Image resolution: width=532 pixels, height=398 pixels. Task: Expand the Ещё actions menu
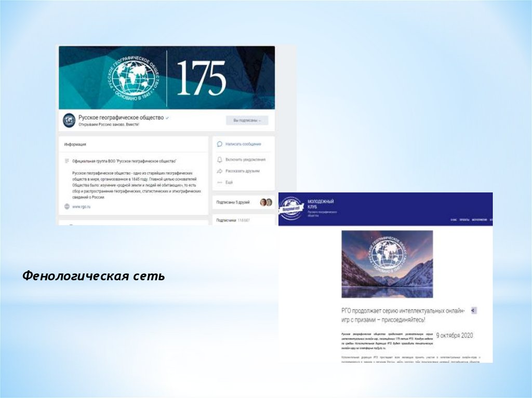[229, 182]
